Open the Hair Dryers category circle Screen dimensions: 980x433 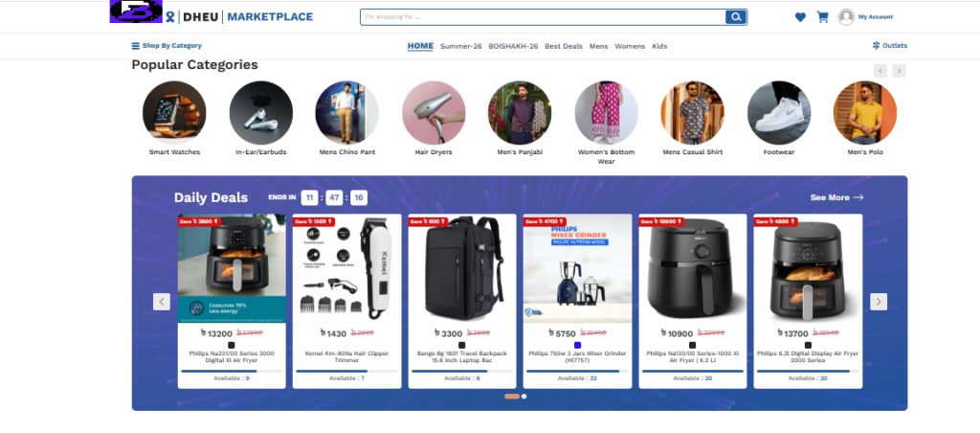point(434,113)
